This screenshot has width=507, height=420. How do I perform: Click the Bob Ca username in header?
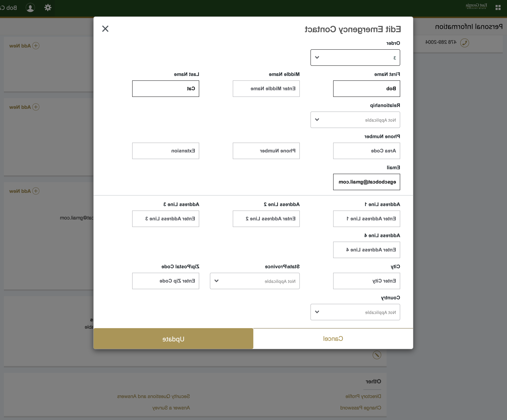8,8
